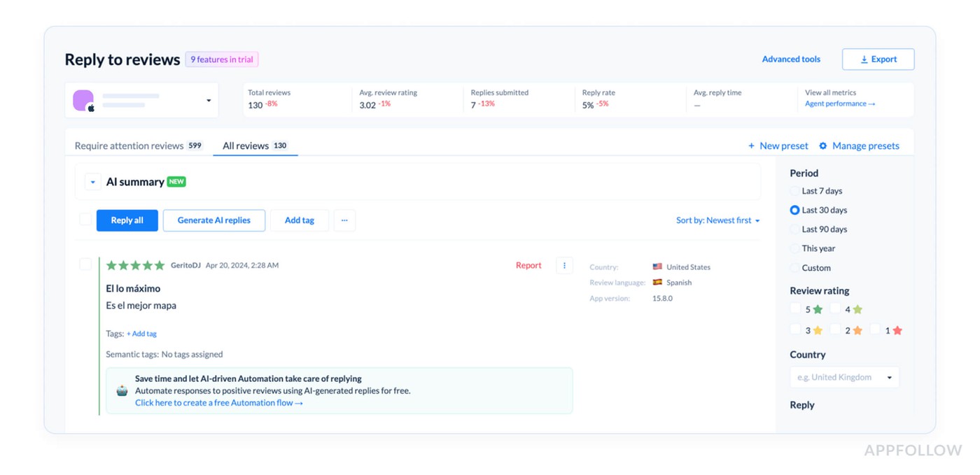The height and width of the screenshot is (475, 980).
Task: Open the three-dot menu on GeritoDJ's review
Action: (x=564, y=265)
